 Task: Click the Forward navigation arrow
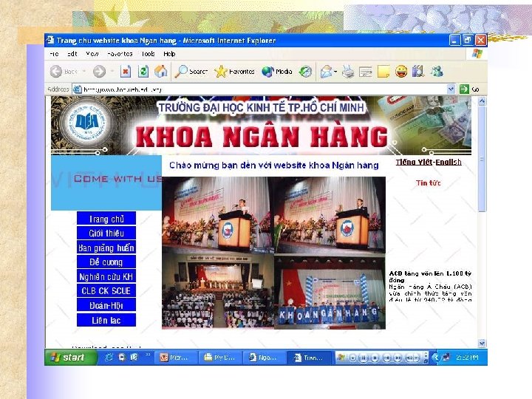coord(99,72)
